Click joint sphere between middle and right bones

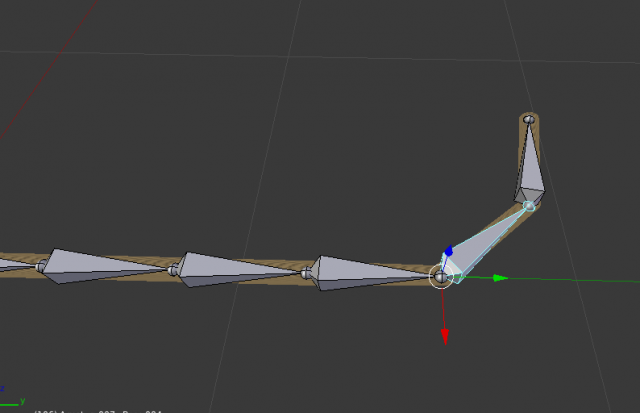(x=307, y=273)
